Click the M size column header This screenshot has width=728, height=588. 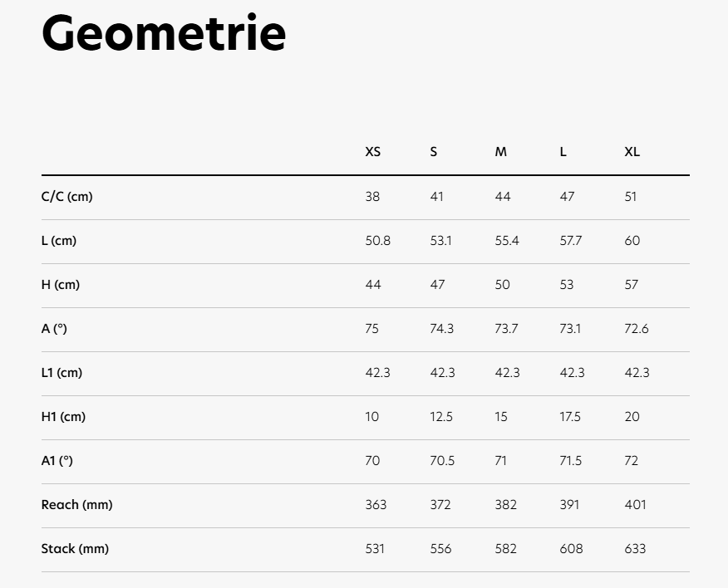click(x=500, y=152)
